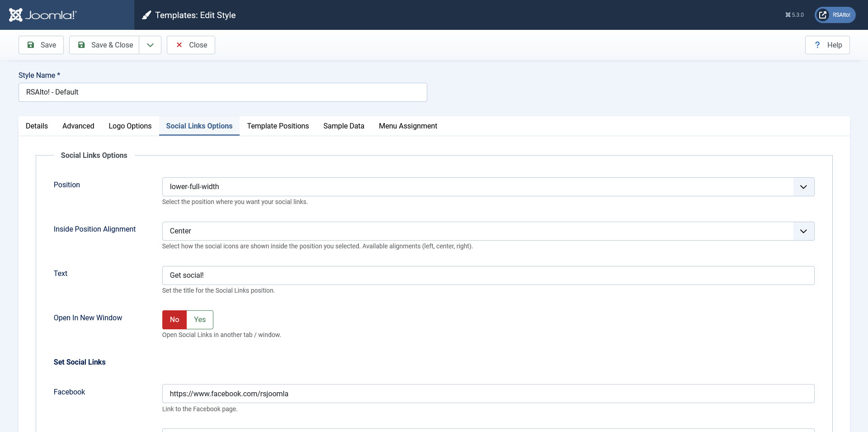The image size is (868, 432).
Task: Click the Joomla! logo
Action: point(43,15)
